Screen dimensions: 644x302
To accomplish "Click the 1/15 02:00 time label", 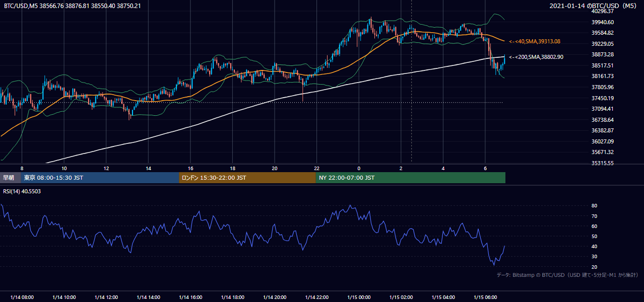I will point(401,297).
